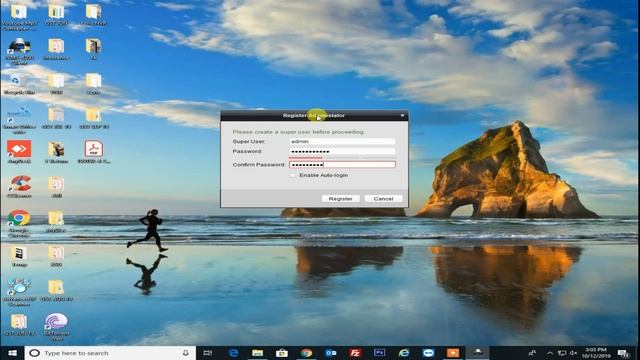Open the Windows Start menu

pos(12,353)
